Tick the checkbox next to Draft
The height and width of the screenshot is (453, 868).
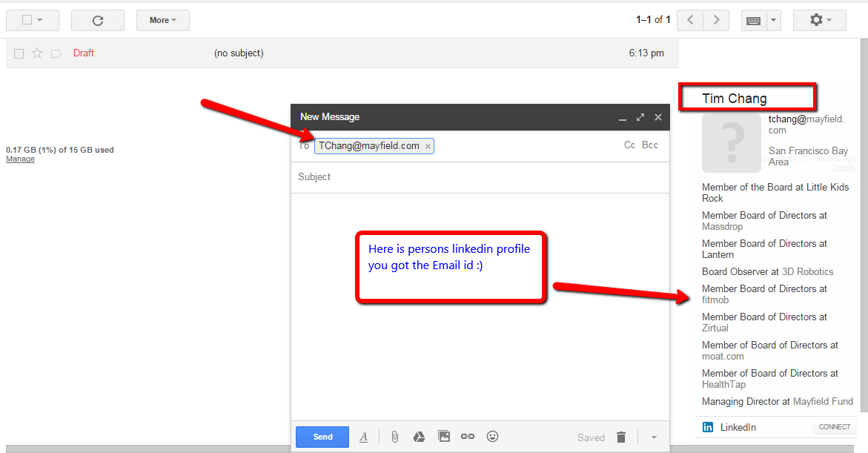click(19, 53)
